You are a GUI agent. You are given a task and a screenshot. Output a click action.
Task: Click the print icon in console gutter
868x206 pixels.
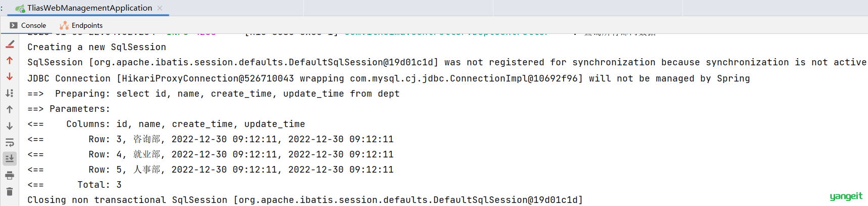[x=10, y=176]
